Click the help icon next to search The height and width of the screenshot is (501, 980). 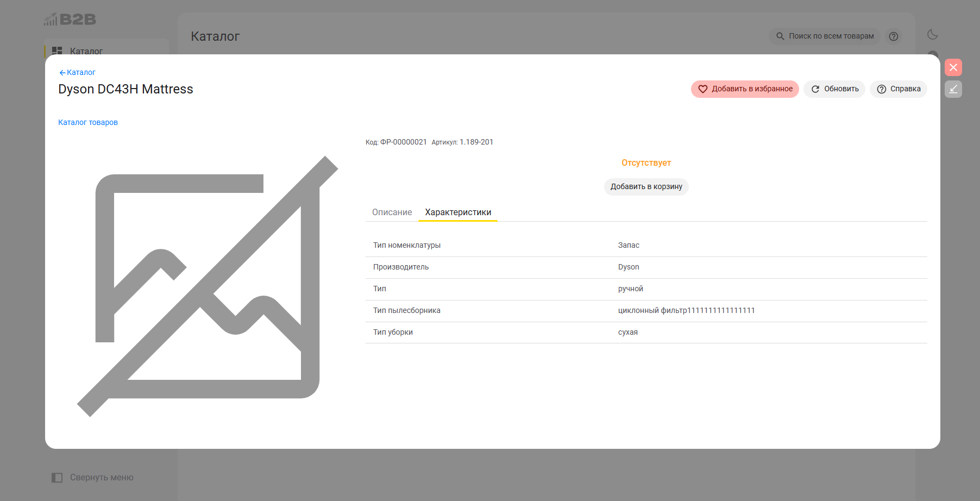click(x=894, y=36)
